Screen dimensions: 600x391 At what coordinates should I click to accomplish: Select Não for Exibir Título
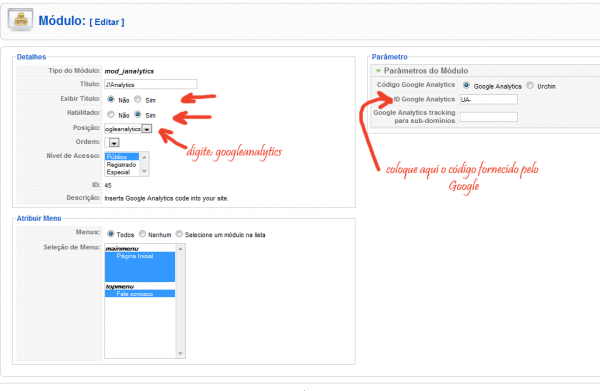pos(111,99)
